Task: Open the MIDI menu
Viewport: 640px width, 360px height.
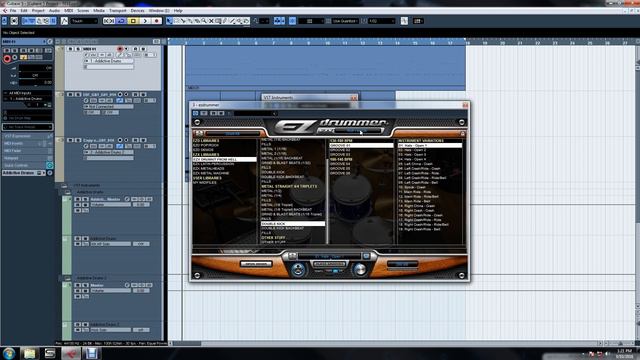Action: click(69, 11)
